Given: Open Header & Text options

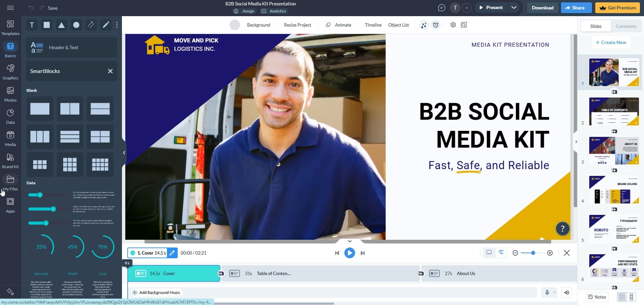Looking at the screenshot, I should click(72, 47).
